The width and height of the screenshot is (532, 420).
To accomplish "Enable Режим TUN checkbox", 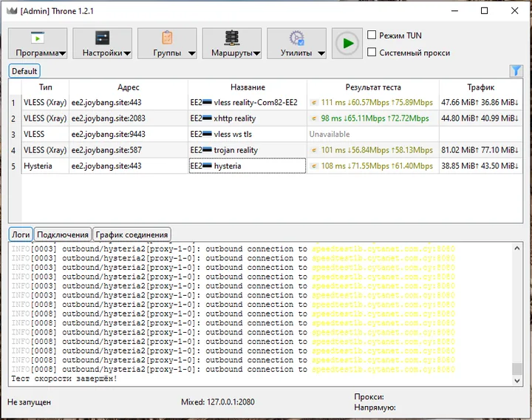I will [372, 35].
